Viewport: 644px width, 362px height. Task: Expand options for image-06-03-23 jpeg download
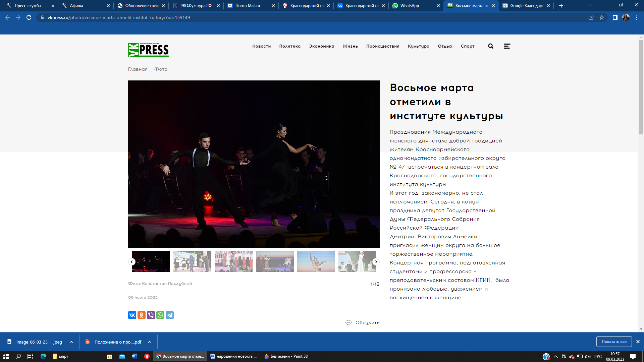pyautogui.click(x=71, y=342)
